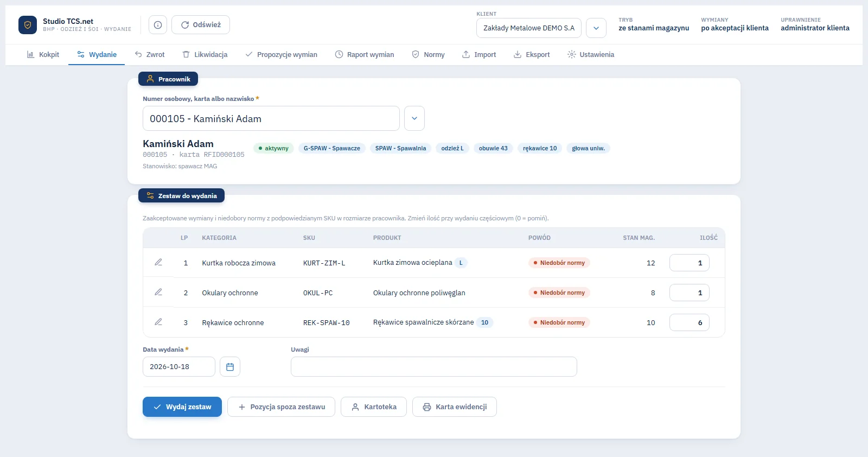Select the Zakłady Metalowe DEMO S.A client field
Screen dimensions: 868x457
tap(529, 28)
